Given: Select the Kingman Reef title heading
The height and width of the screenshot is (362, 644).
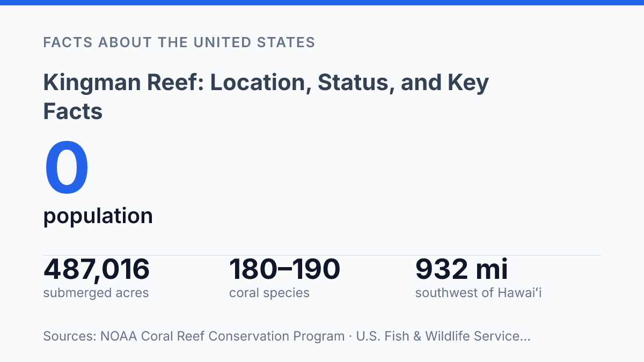Looking at the screenshot, I should pyautogui.click(x=266, y=97).
